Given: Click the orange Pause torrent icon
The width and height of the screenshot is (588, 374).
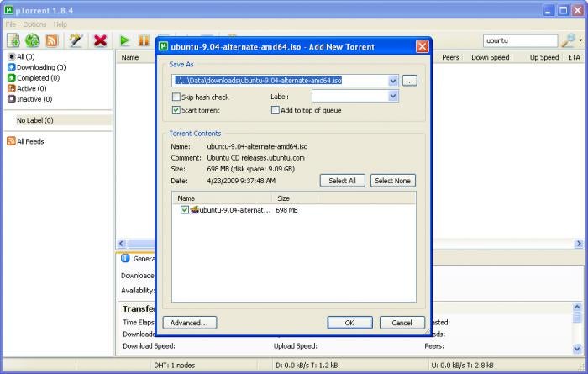Looking at the screenshot, I should click(x=144, y=40).
